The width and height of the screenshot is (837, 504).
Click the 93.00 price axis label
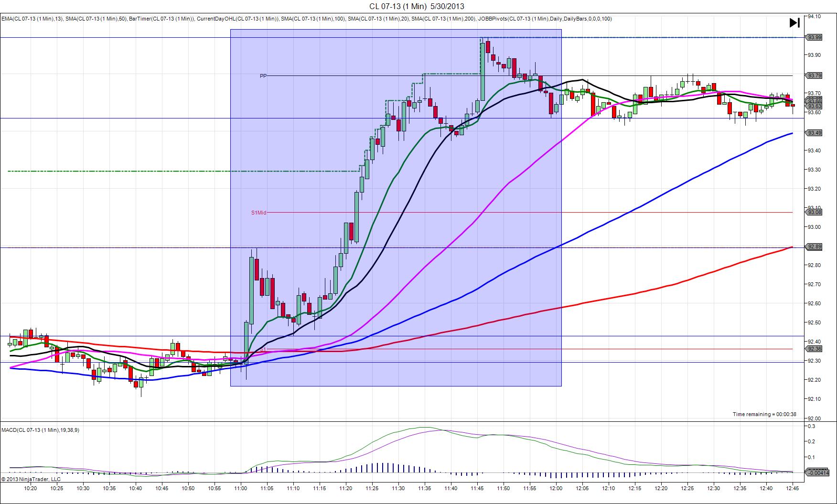point(814,227)
